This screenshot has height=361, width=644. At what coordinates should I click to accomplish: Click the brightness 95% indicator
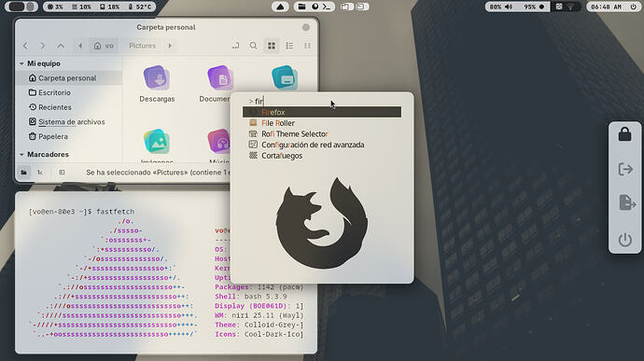pos(534,7)
